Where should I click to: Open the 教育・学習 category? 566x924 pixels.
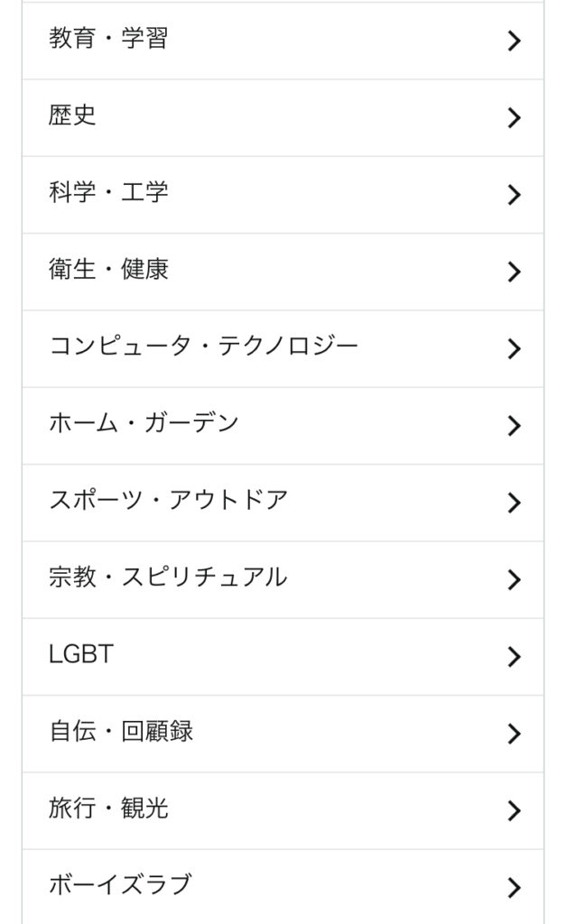tap(108, 40)
